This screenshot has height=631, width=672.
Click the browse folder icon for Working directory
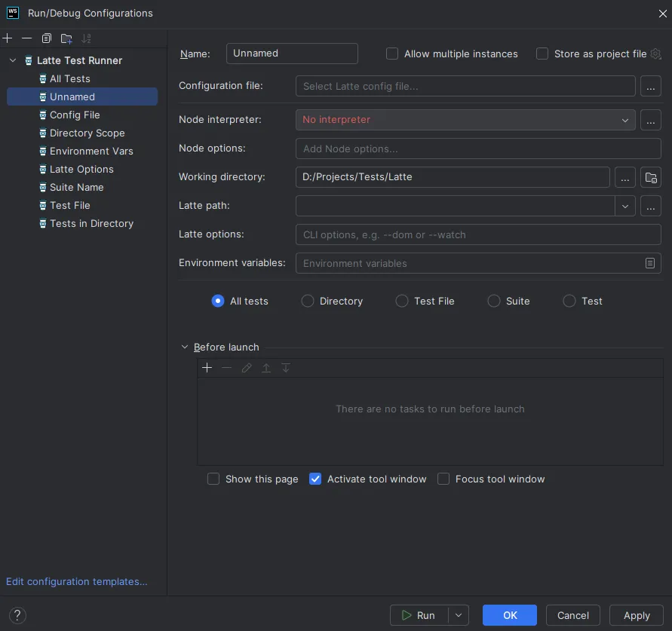pyautogui.click(x=650, y=177)
